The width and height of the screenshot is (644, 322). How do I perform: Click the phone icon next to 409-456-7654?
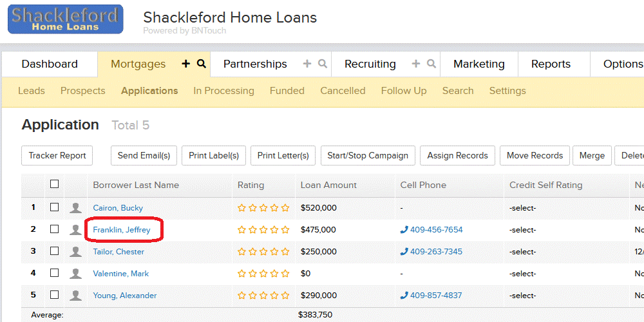point(404,230)
